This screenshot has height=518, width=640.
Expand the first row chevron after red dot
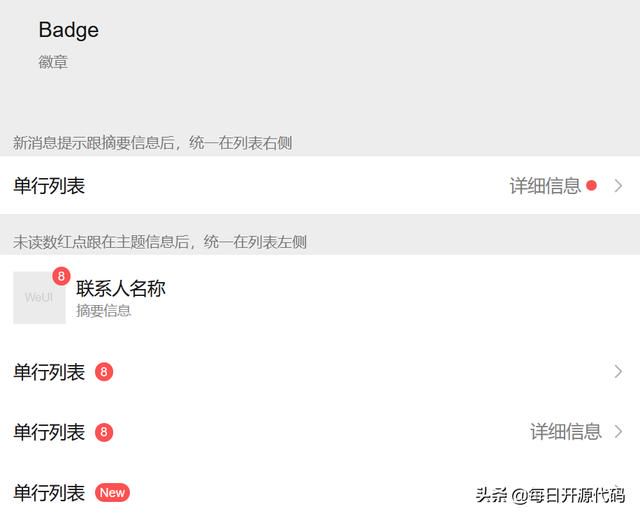point(618,186)
